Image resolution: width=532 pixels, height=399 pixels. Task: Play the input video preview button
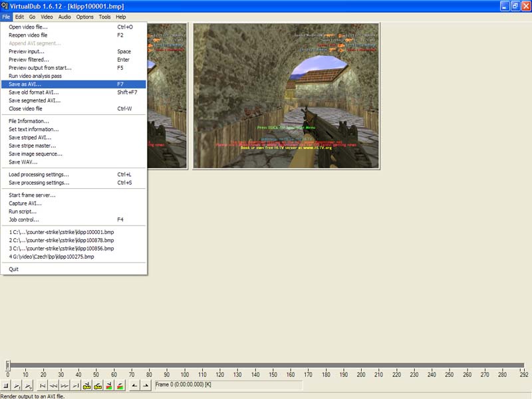[x=17, y=386]
